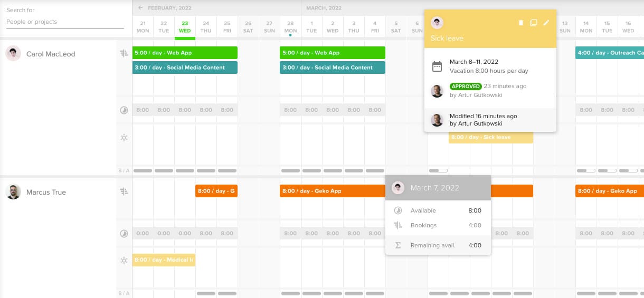This screenshot has height=298, width=644.
Task: Click the March 7, 2022 tooltip title
Action: (x=435, y=188)
